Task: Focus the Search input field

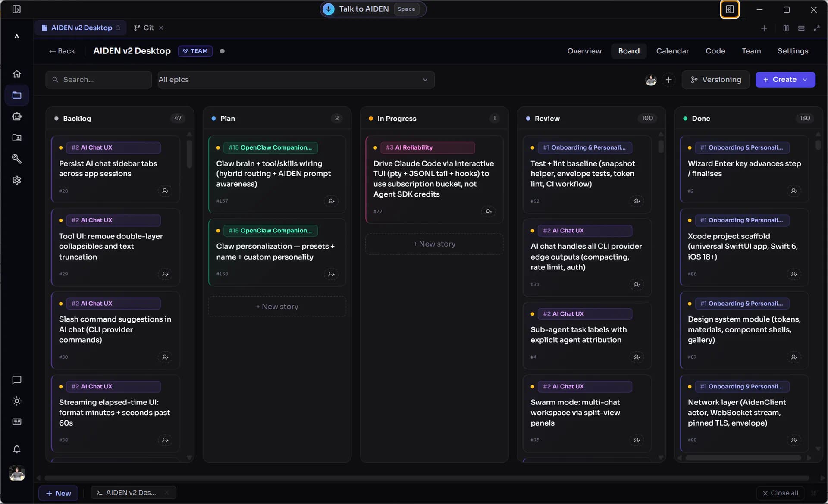Action: (x=98, y=80)
